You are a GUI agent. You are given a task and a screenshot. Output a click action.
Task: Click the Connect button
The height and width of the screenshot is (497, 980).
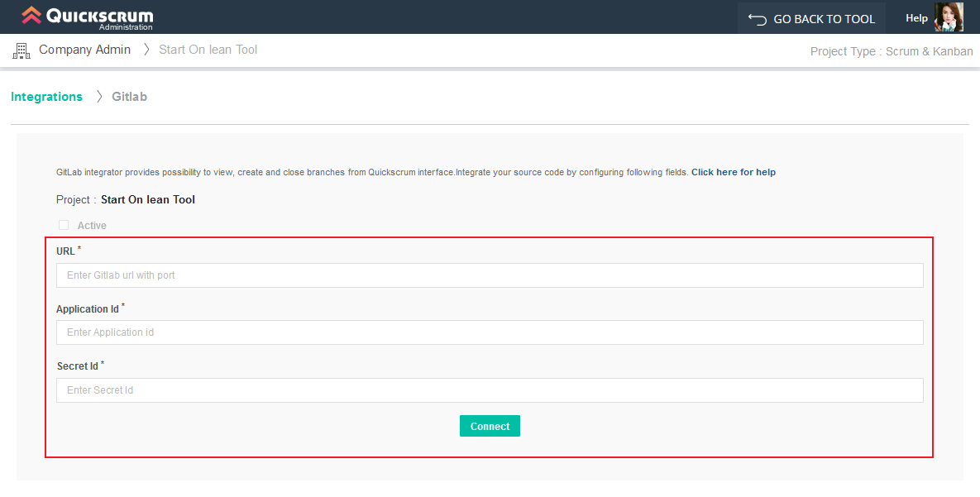click(490, 426)
